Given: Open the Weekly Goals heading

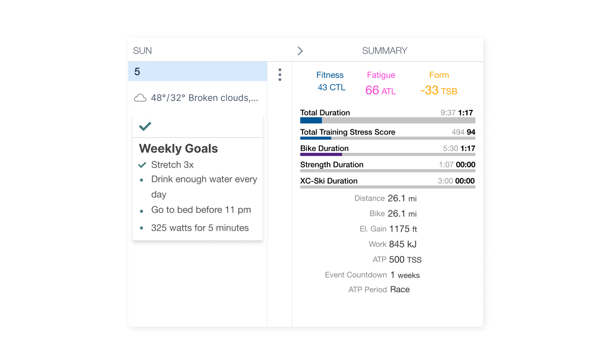Looking at the screenshot, I should pyautogui.click(x=178, y=149).
